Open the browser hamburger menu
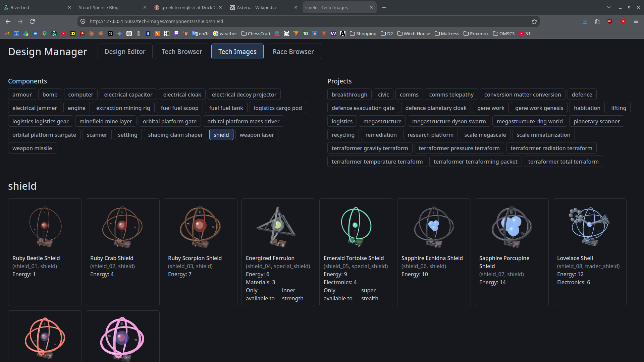The height and width of the screenshot is (362, 644). pos(636,21)
